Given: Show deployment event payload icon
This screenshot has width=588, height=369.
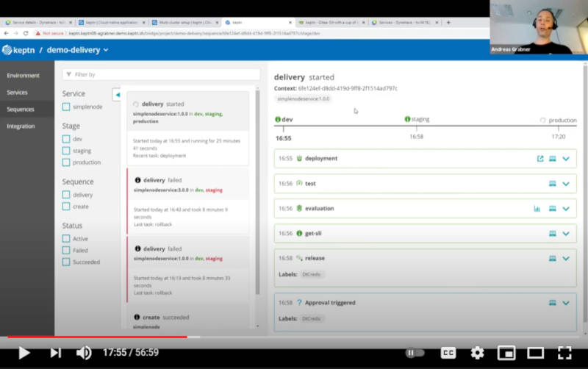Looking at the screenshot, I should click(x=553, y=159).
